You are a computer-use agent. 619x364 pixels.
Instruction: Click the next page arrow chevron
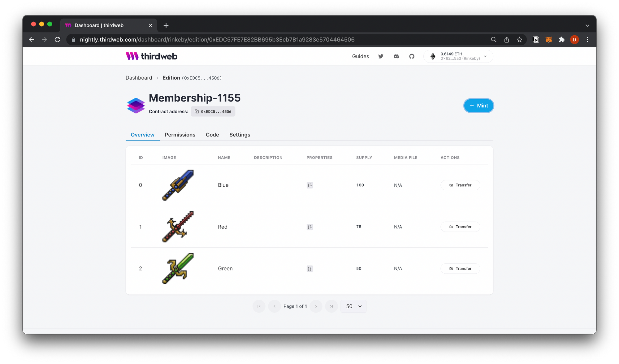pyautogui.click(x=316, y=306)
